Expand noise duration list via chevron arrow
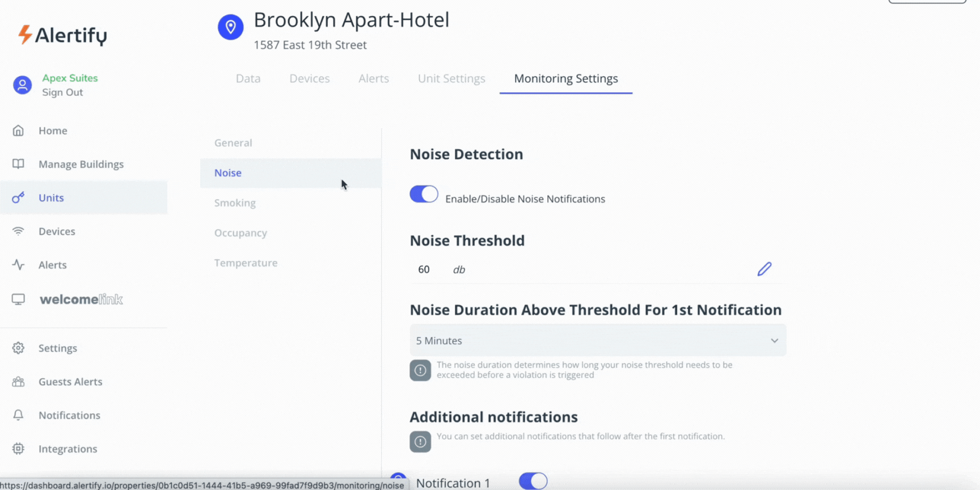Screen dimensions: 980x490 coord(774,341)
